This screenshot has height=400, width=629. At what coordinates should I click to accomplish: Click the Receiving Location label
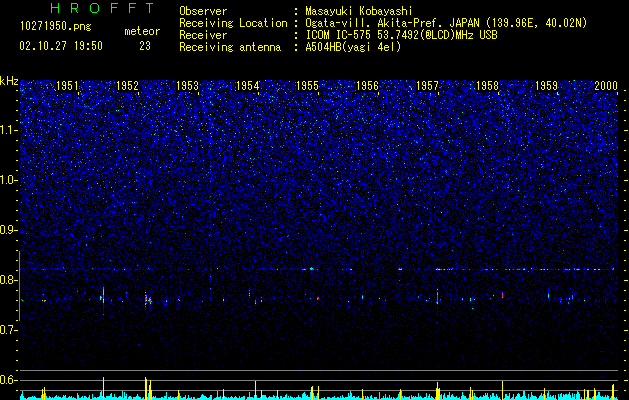pyautogui.click(x=233, y=23)
